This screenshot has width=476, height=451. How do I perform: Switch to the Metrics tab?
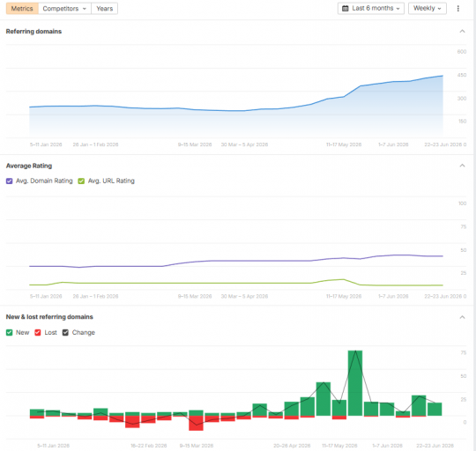(22, 9)
